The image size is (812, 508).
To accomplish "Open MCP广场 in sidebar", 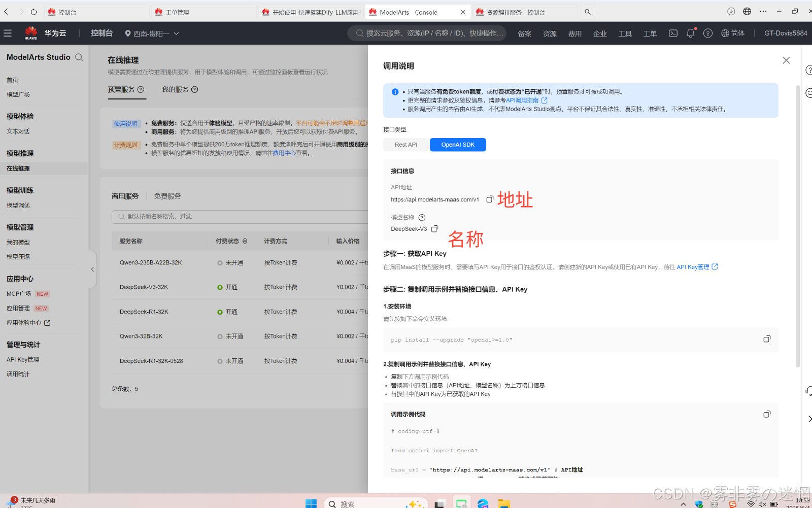I will tap(19, 294).
